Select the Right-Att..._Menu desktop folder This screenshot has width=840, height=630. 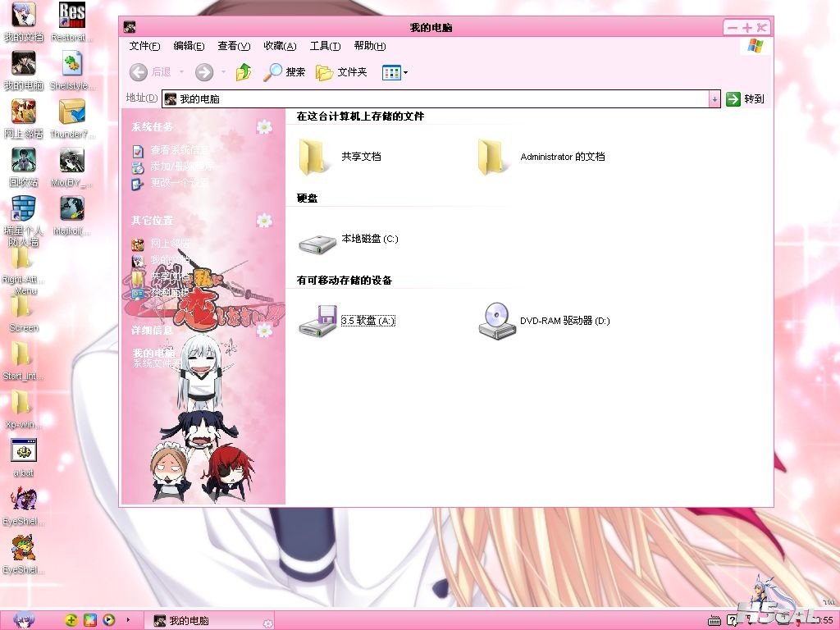[x=24, y=272]
